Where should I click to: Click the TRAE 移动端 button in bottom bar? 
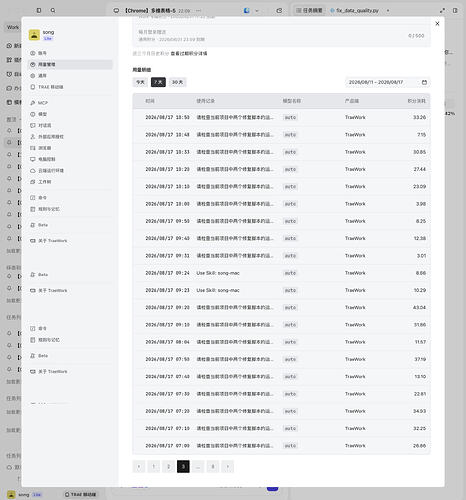coord(80,495)
